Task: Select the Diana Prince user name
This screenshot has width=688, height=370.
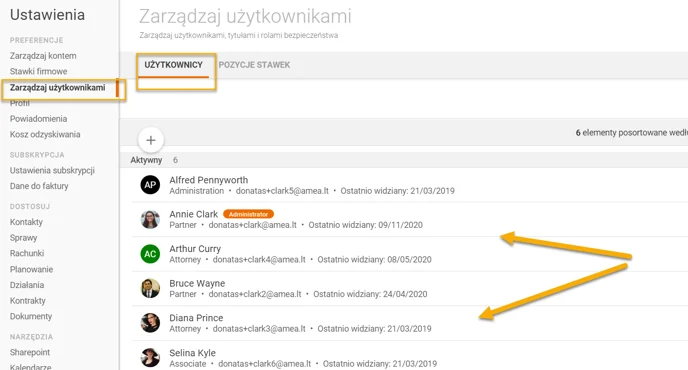Action: [196, 318]
